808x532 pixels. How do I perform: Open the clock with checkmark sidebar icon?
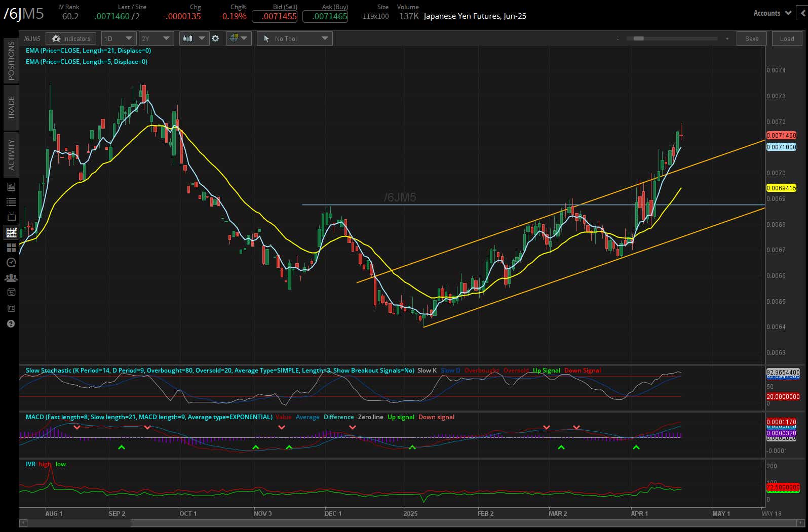(x=11, y=263)
